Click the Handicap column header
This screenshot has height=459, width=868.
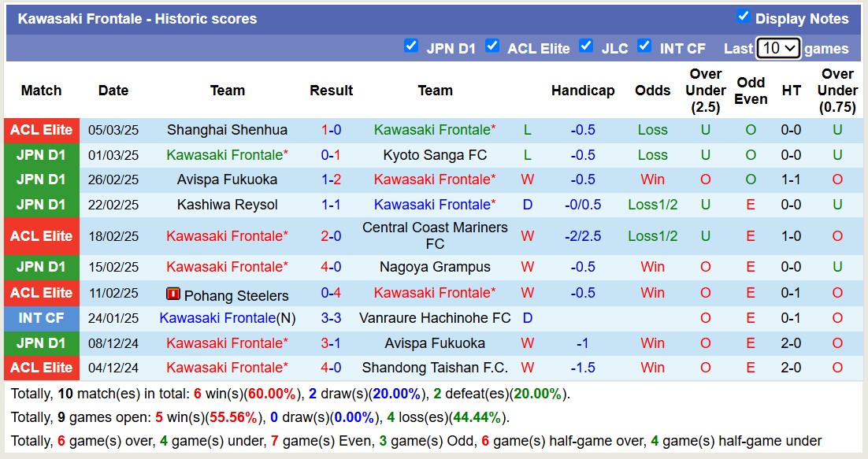(583, 91)
